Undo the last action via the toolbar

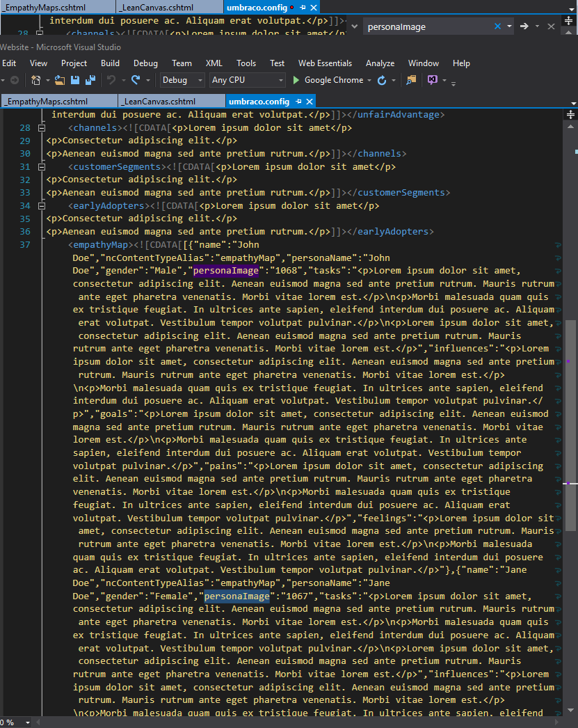pos(111,80)
